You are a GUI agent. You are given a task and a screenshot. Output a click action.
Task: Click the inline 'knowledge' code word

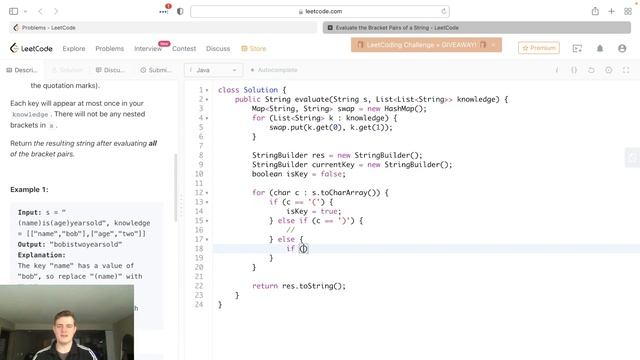(x=30, y=115)
